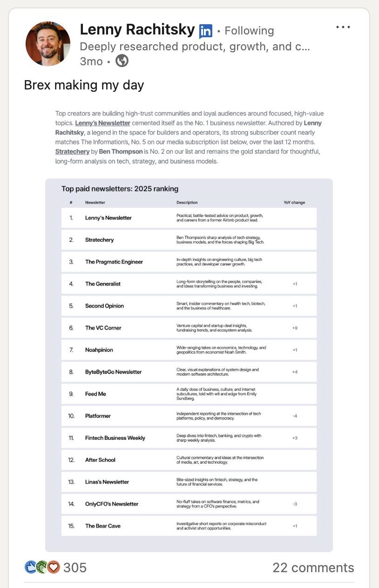Open the Top paid newsletters ranking image
This screenshot has width=379, height=588.
coord(189,363)
